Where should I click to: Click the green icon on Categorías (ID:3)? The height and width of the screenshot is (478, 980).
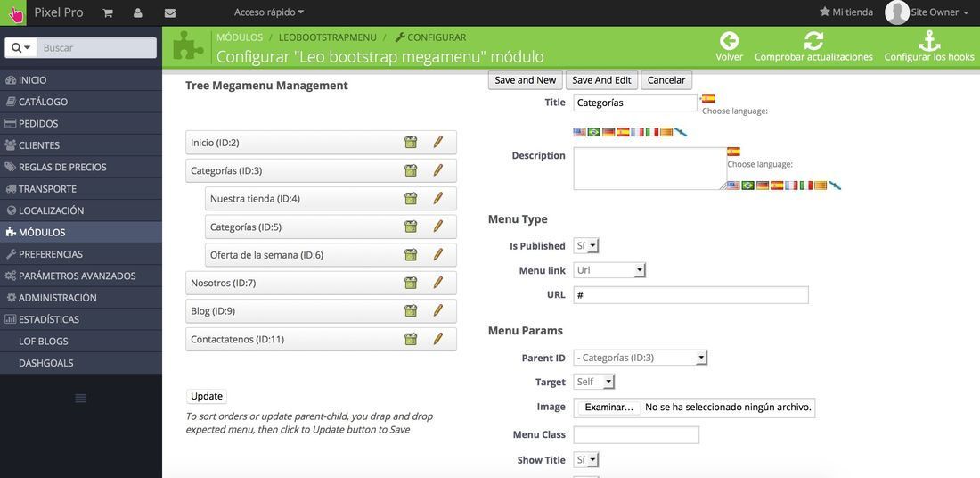[x=411, y=170]
